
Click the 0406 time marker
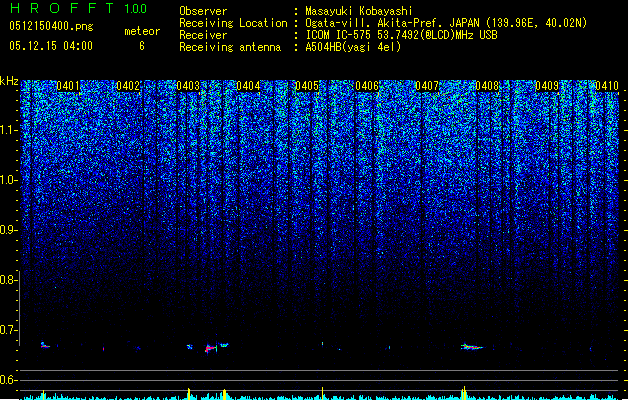coord(367,86)
